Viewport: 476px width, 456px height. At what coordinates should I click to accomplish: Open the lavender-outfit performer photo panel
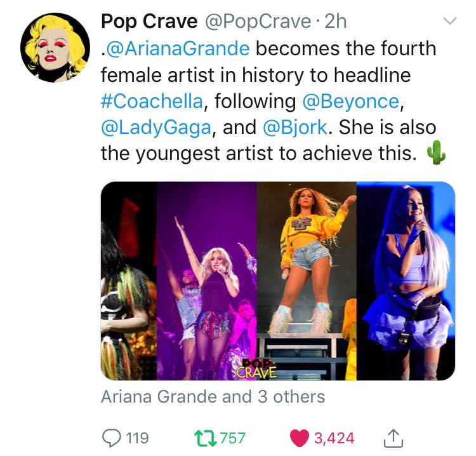406,281
